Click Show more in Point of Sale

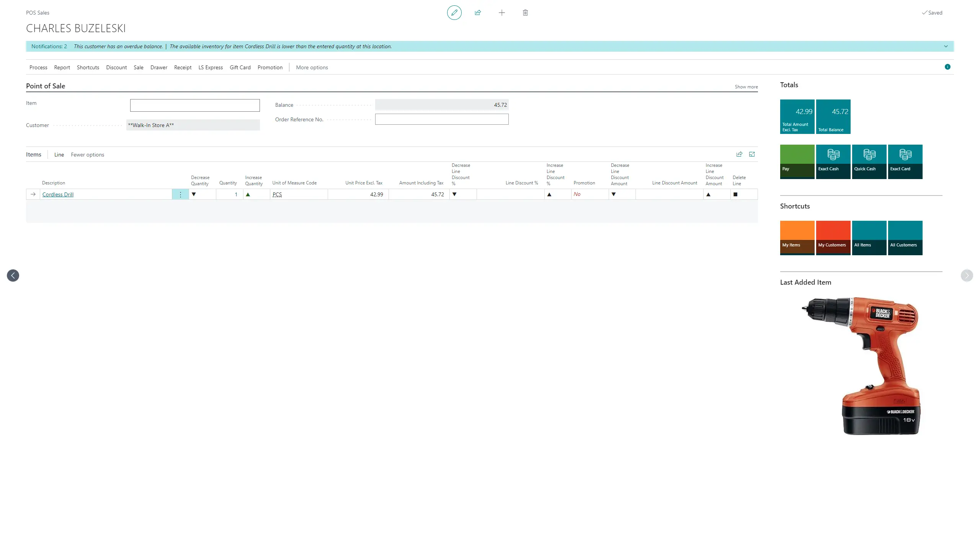point(746,87)
